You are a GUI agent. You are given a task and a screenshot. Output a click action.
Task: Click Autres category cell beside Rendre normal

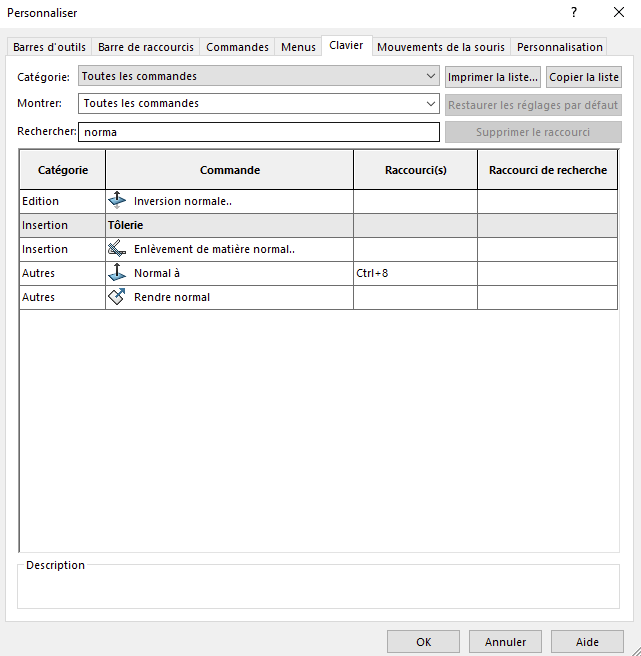coord(62,297)
